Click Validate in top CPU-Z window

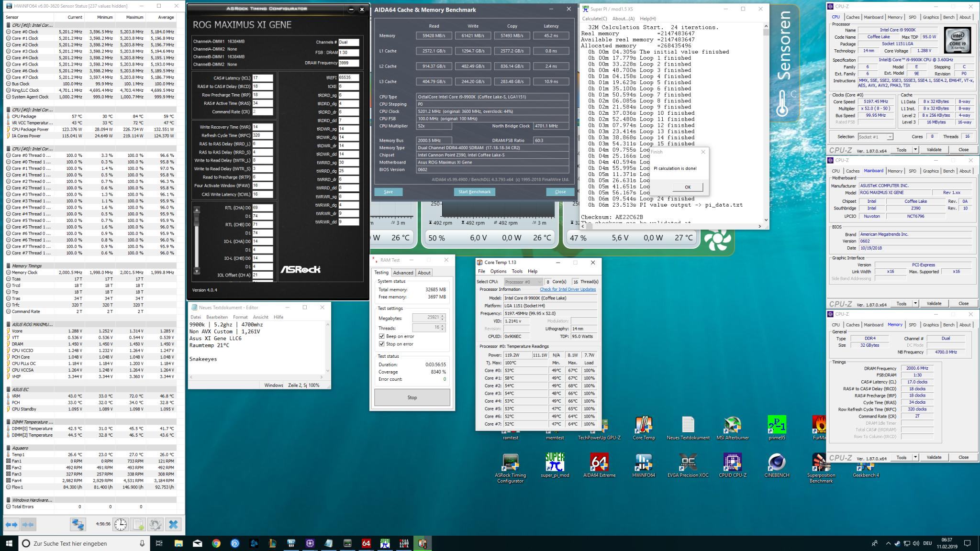[x=934, y=150]
